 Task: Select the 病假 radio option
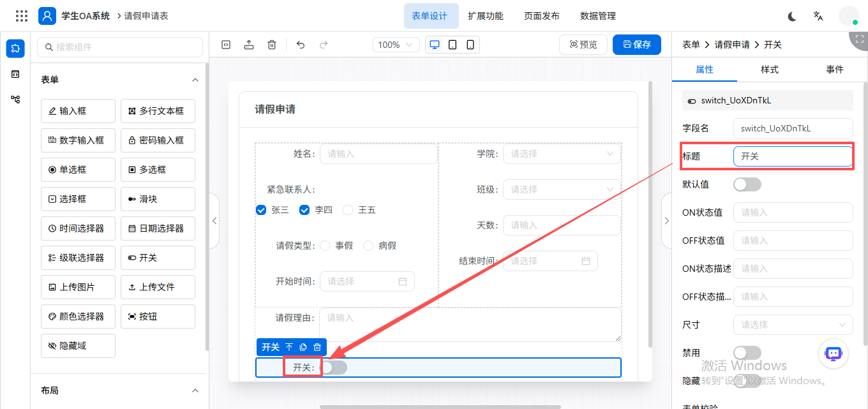pos(368,246)
